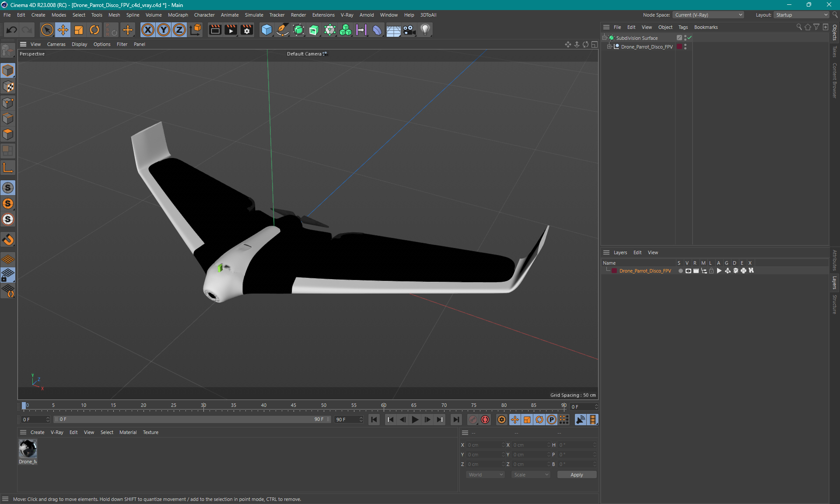Switch to Points mode
Viewport: 840px width, 504px height.
coord(8,103)
